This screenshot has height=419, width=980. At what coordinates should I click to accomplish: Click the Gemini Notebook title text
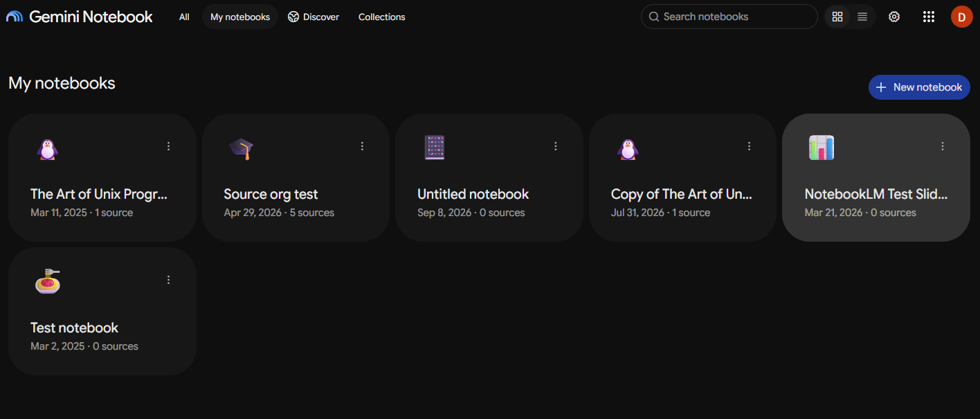coord(91,17)
